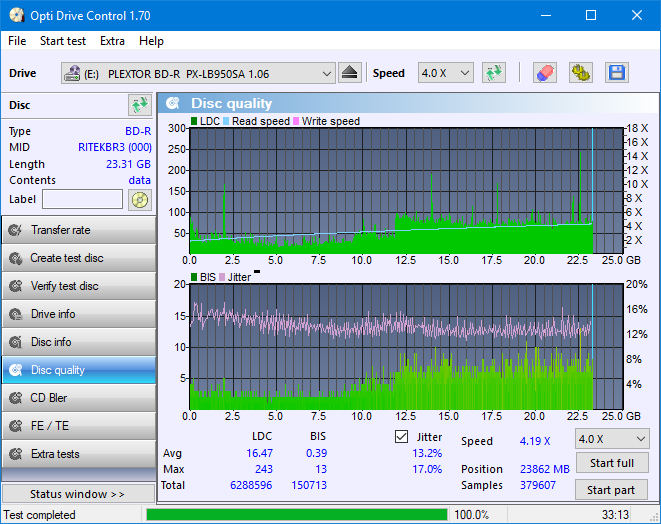
Task: Open the Start test menu
Action: click(x=62, y=41)
